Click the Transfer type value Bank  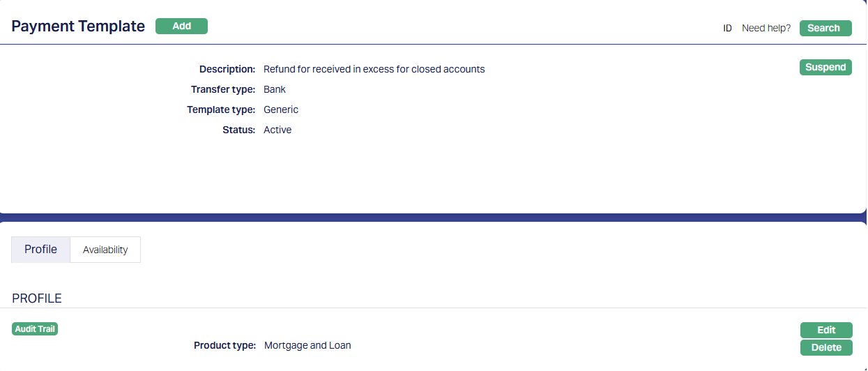(275, 90)
